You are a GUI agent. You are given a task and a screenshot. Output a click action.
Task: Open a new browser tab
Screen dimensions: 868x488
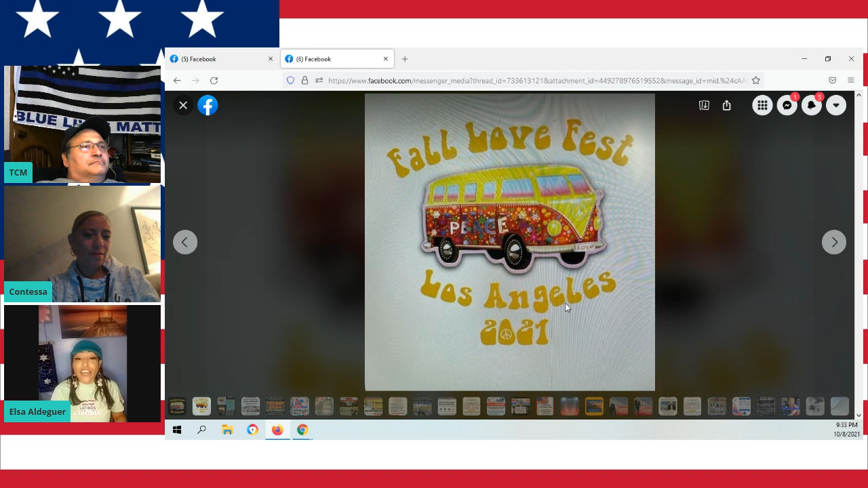click(405, 59)
